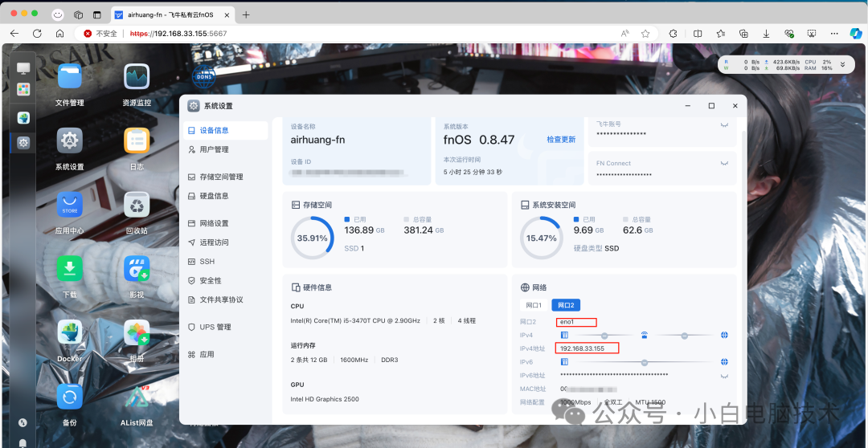Show the hidden IPv6地址 value
The width and height of the screenshot is (868, 448).
pos(724,376)
